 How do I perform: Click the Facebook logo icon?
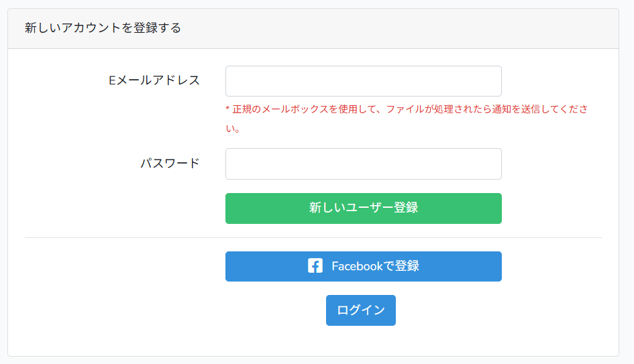coord(315,266)
